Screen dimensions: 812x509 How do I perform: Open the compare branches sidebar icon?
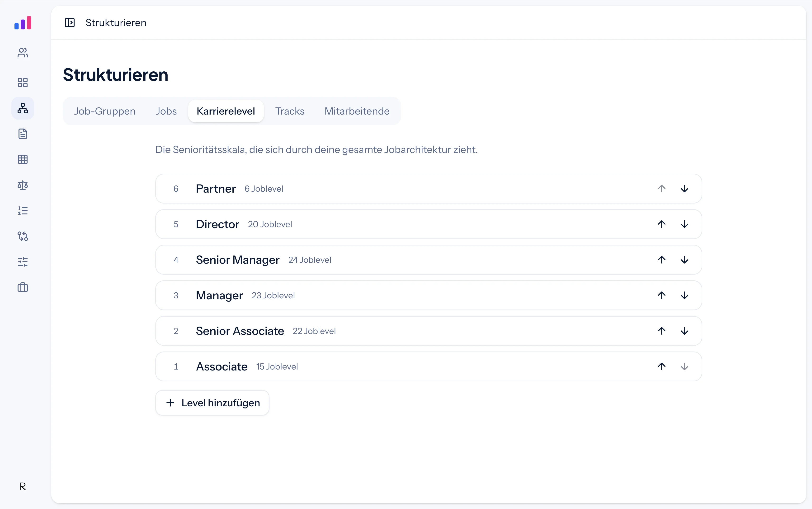pos(23,236)
